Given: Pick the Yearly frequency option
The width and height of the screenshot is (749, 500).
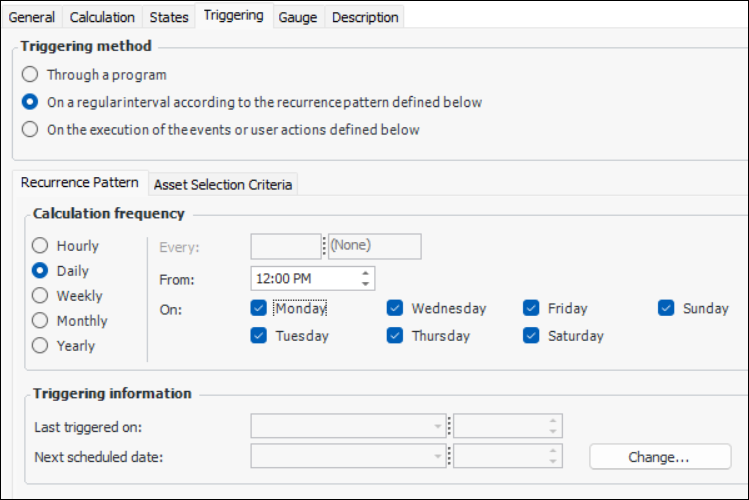Looking at the screenshot, I should 41,346.
